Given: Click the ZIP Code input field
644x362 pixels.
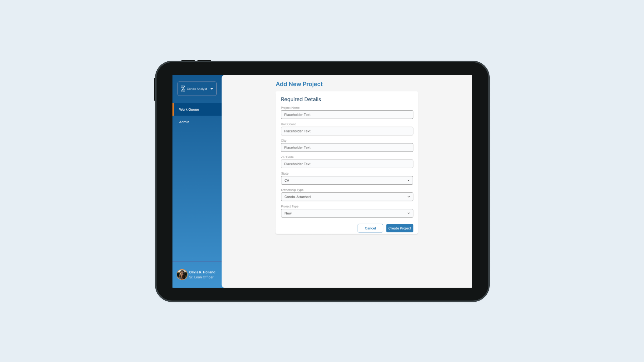Looking at the screenshot, I should [x=347, y=164].
